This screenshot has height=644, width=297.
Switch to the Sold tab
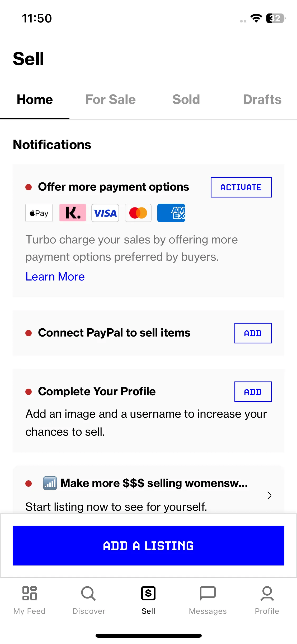click(x=186, y=100)
